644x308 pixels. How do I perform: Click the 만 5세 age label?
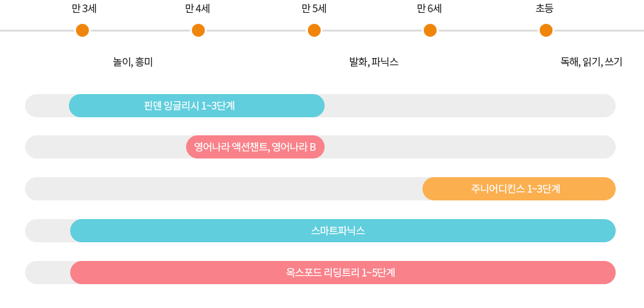(314, 8)
